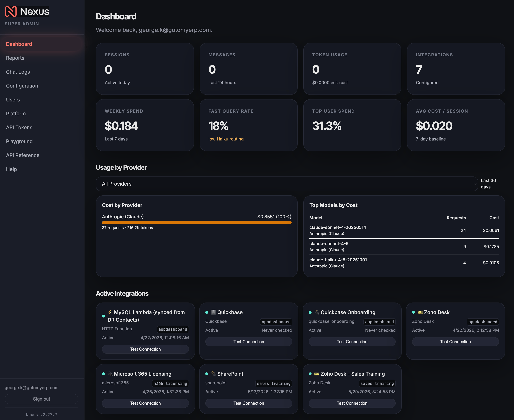Click green status dot on Quickbase Onboarding
This screenshot has width=514, height=420.
pos(310,312)
